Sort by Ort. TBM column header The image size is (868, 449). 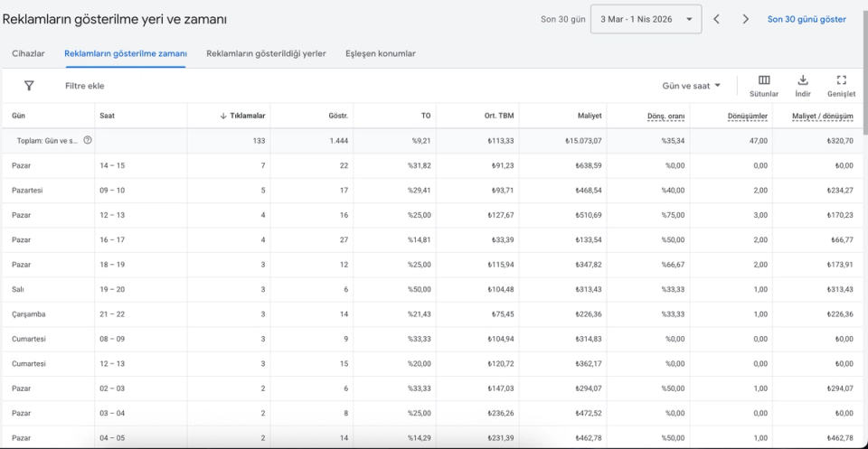[499, 117]
